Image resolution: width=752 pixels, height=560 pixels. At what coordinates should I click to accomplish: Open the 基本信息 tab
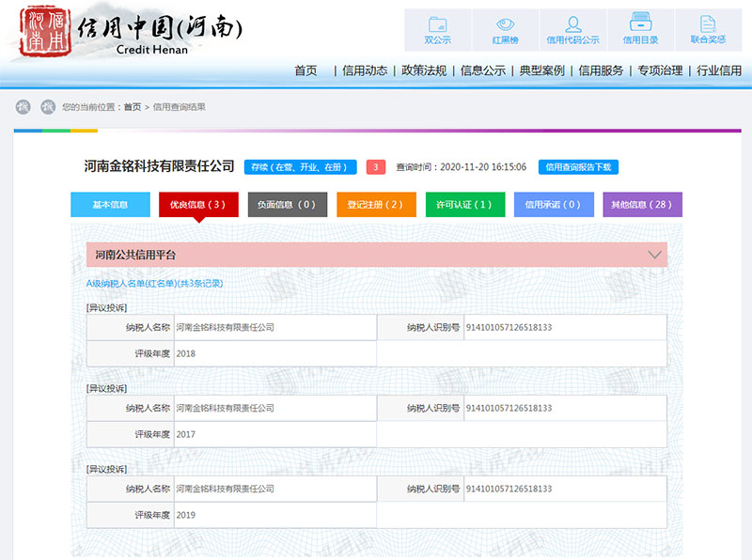(111, 205)
